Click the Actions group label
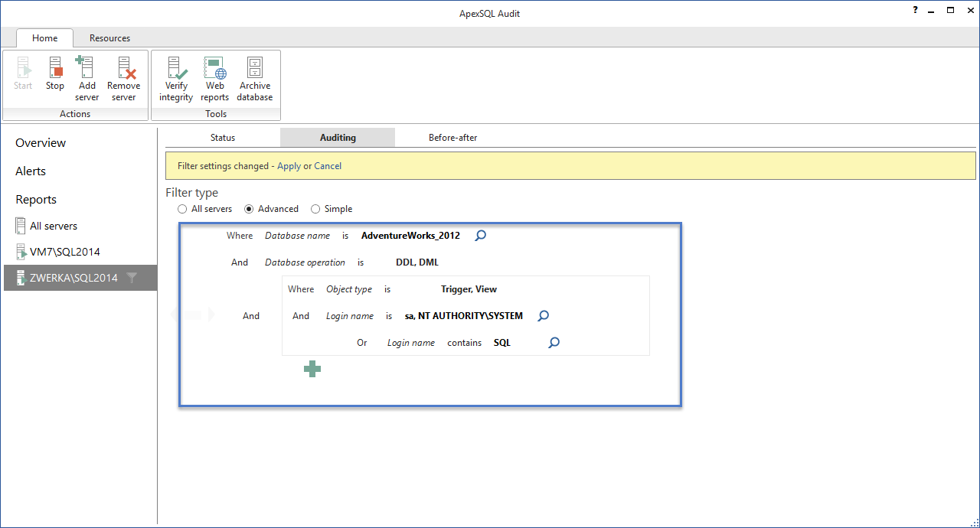Image resolution: width=980 pixels, height=528 pixels. click(75, 114)
